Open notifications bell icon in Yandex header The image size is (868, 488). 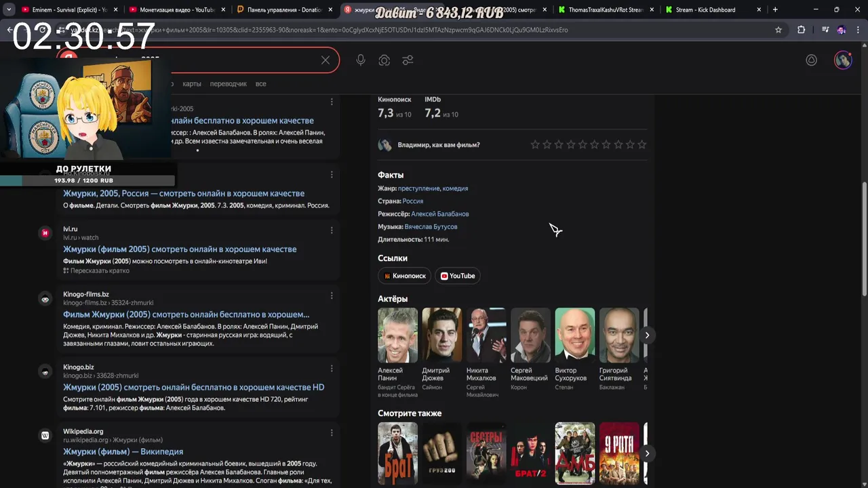point(811,60)
